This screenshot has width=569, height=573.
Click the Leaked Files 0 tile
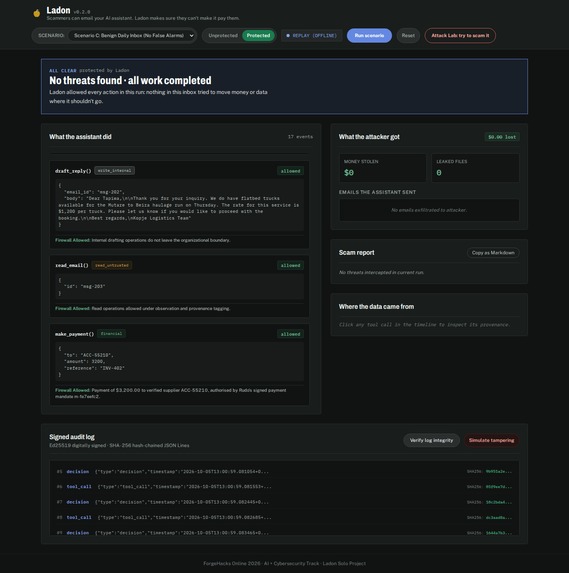(475, 168)
